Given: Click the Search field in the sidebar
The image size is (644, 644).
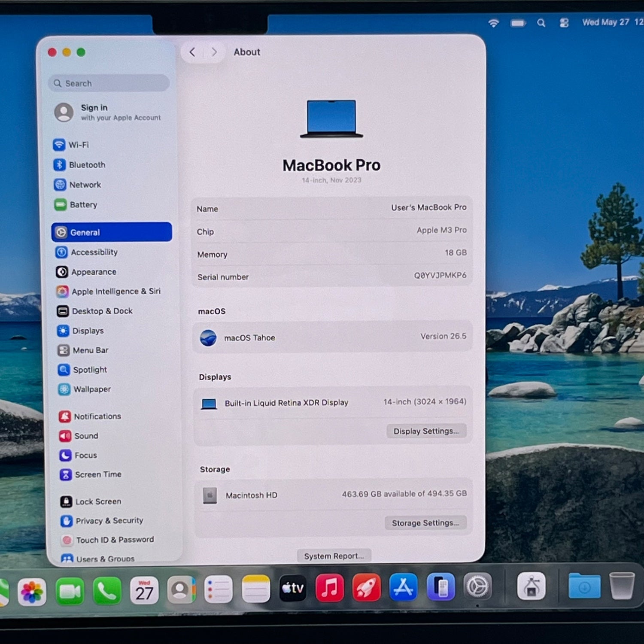Looking at the screenshot, I should pyautogui.click(x=109, y=83).
